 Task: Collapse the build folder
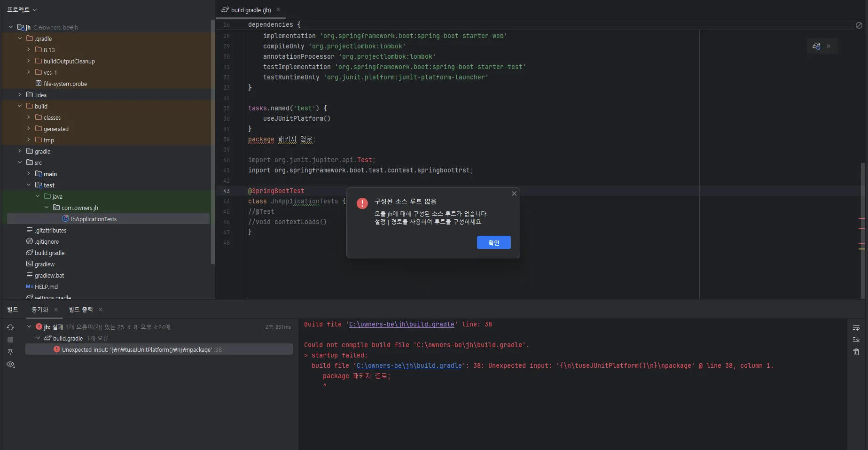(20, 106)
